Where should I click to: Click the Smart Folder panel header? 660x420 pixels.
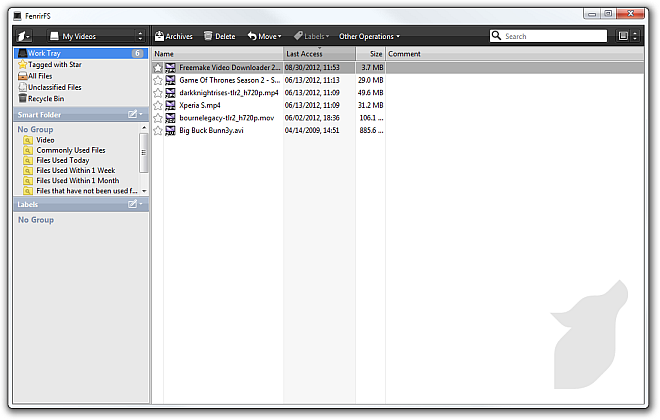click(x=81, y=114)
